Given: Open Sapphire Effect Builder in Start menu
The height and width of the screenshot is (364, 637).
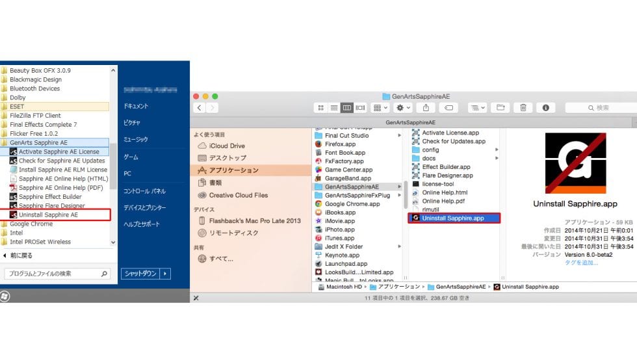Looking at the screenshot, I should [x=50, y=196].
